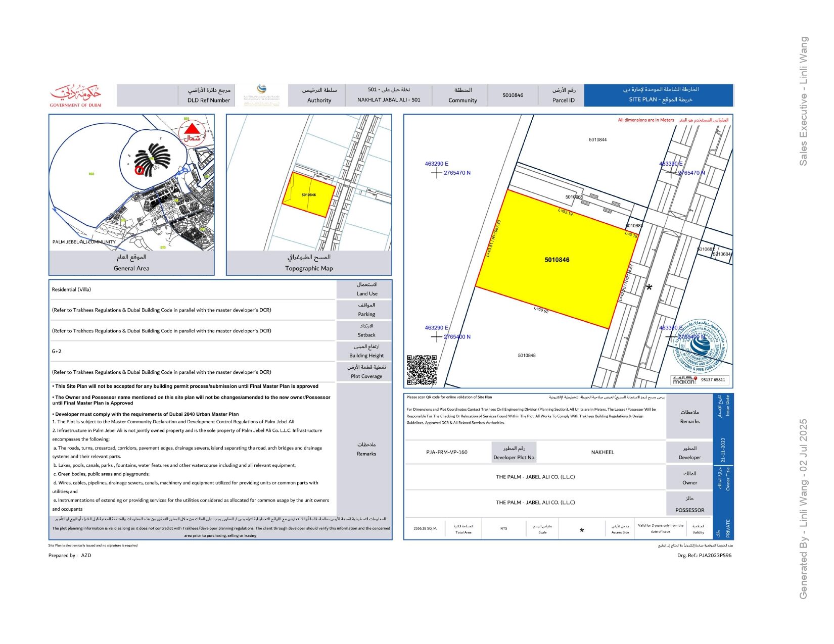This screenshot has width=834, height=644.
Task: Click the vertical 'Owner Title' label
Action: 728,479
